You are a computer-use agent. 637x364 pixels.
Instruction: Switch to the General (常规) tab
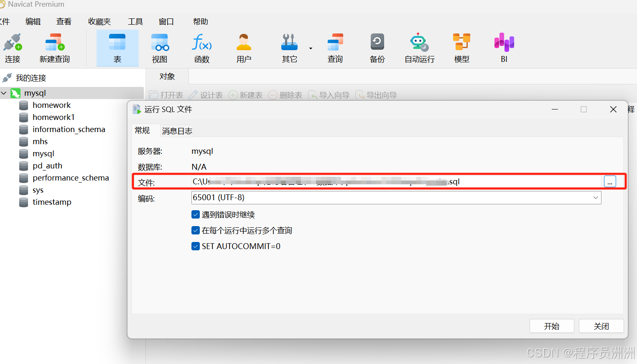pyautogui.click(x=142, y=131)
